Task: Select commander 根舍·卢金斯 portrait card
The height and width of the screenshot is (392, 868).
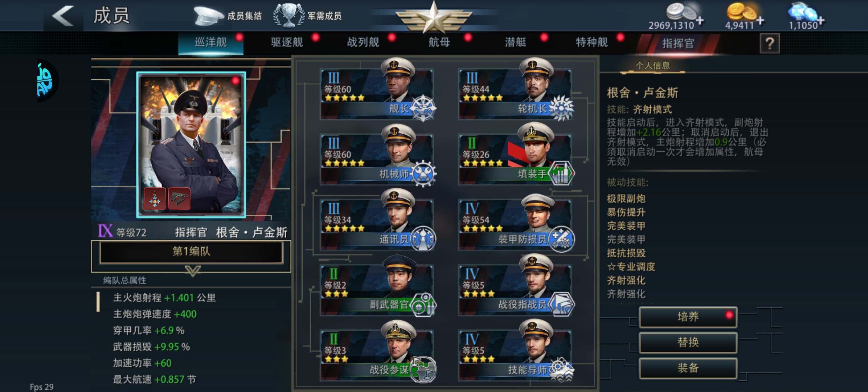Action: tap(191, 145)
